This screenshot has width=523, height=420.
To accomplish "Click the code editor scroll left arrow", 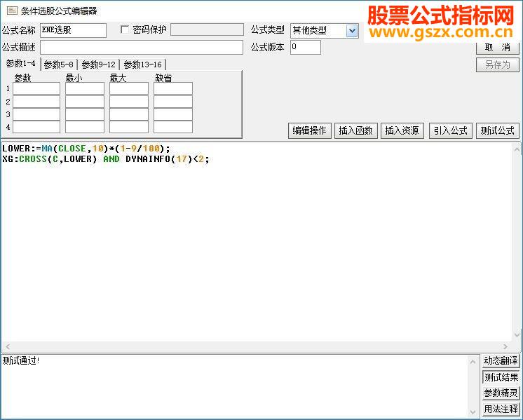I will [7, 346].
